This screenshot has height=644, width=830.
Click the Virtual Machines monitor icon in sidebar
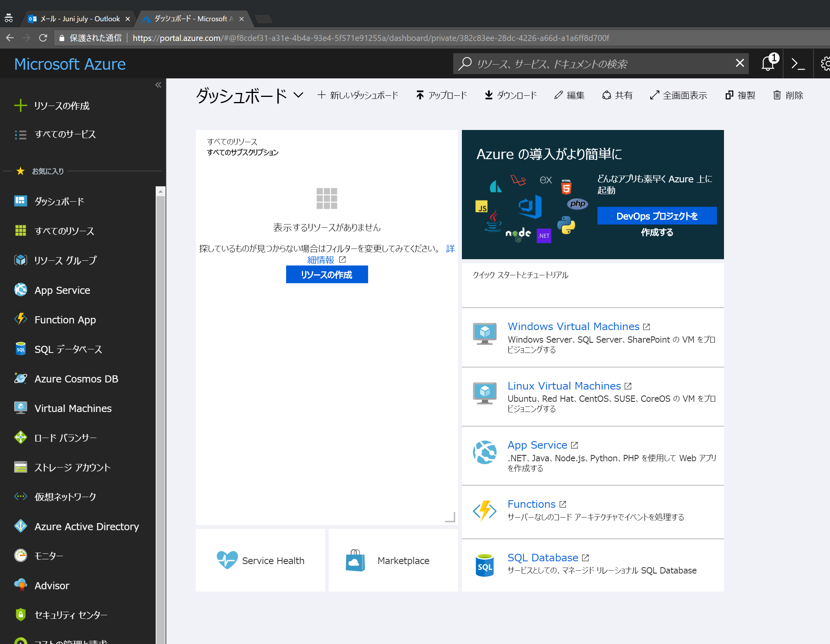pos(20,408)
